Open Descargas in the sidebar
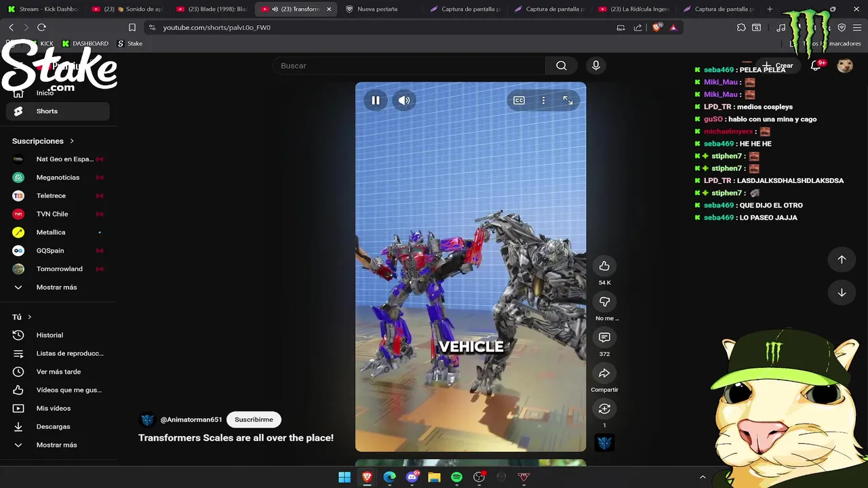Image resolution: width=868 pixels, height=488 pixels. [x=58, y=426]
